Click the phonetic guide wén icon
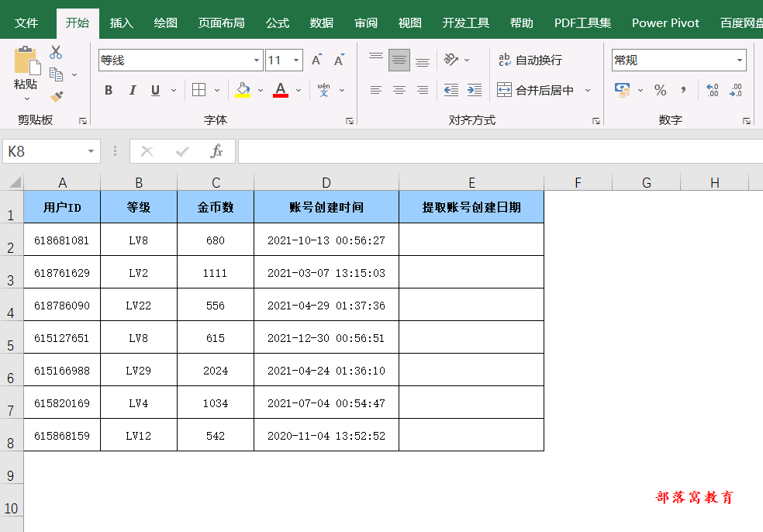This screenshot has height=532, width=763. point(323,89)
